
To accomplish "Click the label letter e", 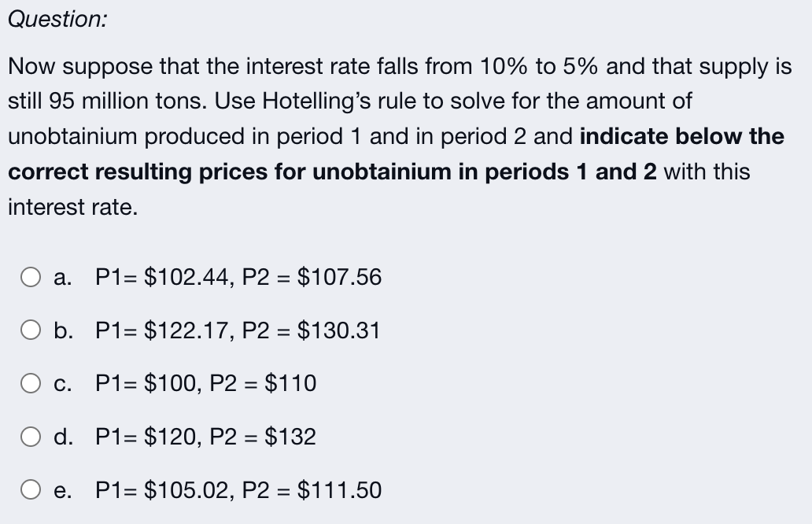I will 61,489.
